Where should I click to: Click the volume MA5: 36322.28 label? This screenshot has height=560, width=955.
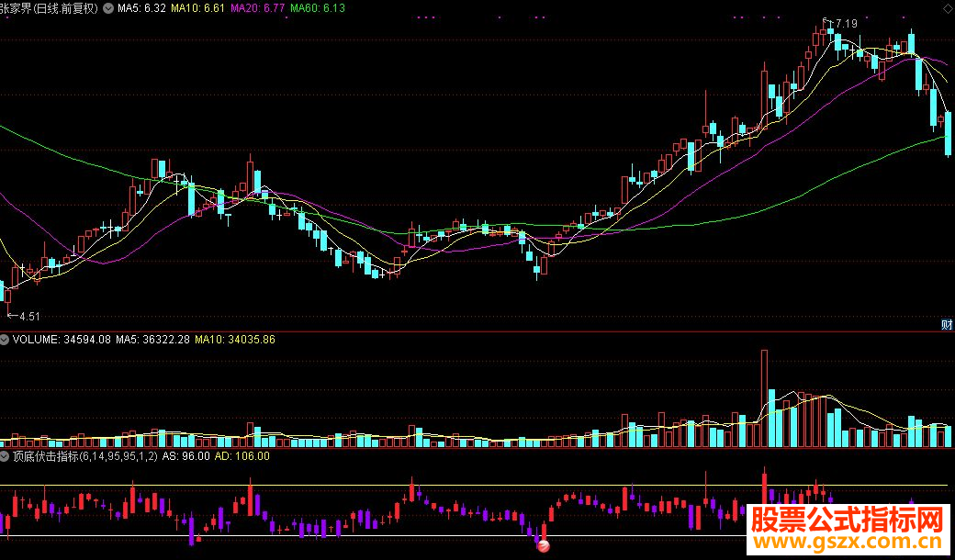153,340
